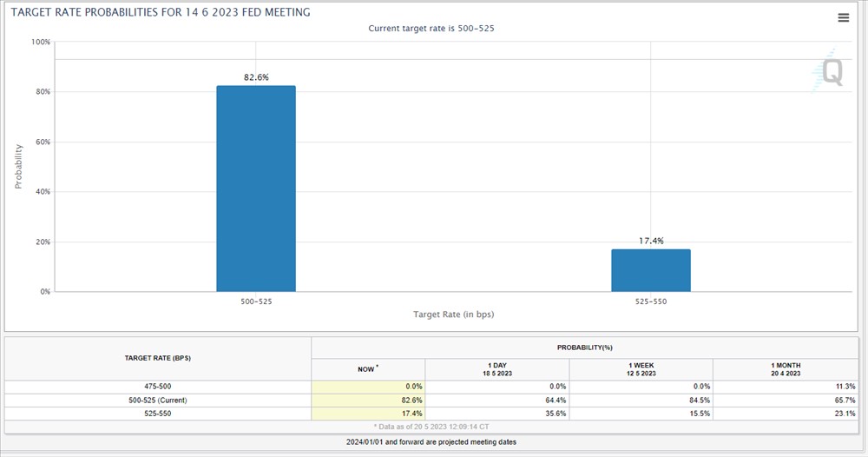Click the 'Current target rate is 500-525' subtitle
This screenshot has width=868, height=457.
(431, 29)
